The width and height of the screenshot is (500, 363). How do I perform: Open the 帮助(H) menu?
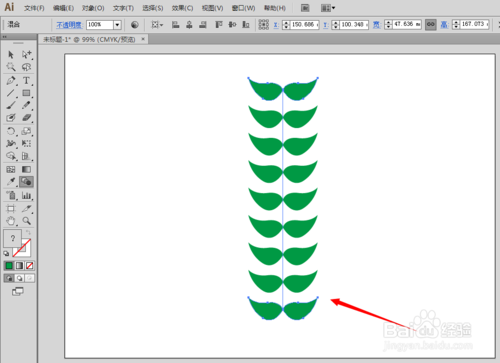tap(275, 8)
